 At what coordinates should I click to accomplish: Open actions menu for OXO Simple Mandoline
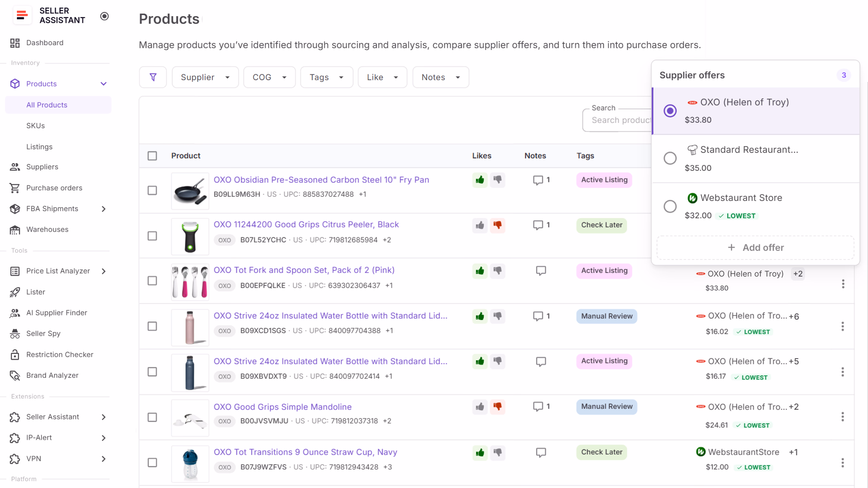pyautogui.click(x=843, y=417)
